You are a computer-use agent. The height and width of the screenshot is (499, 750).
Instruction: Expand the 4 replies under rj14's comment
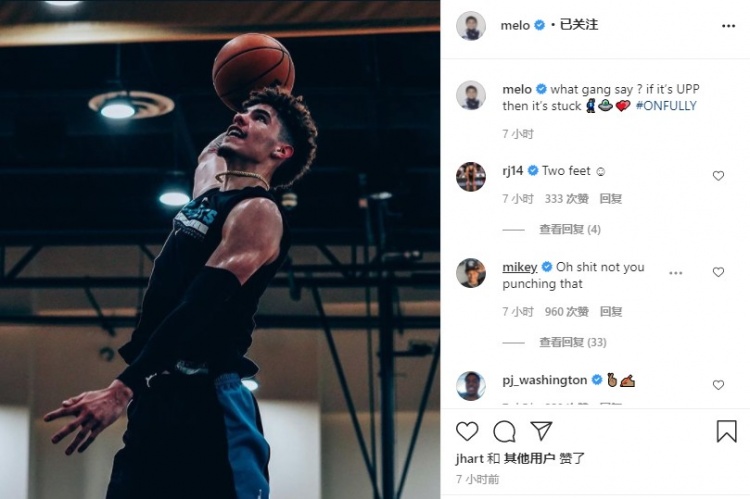click(x=570, y=230)
